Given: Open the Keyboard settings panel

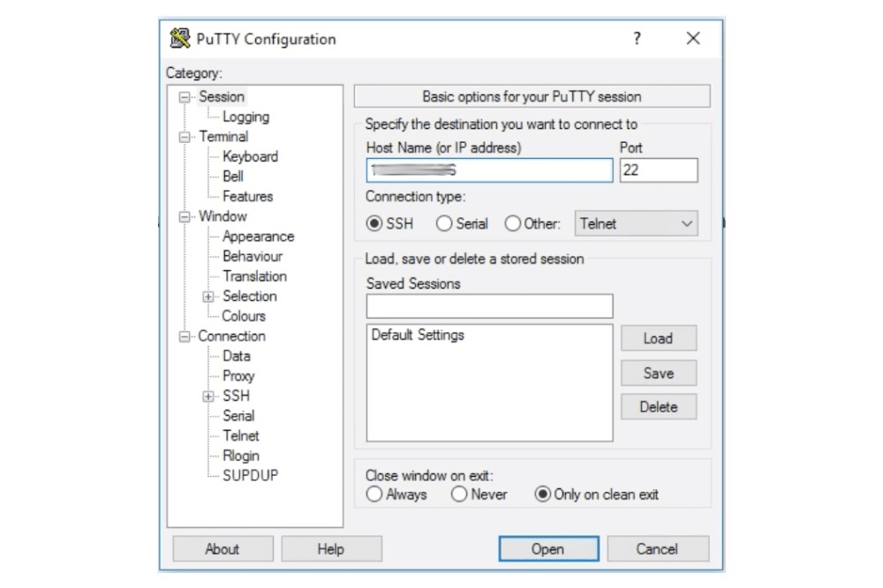Looking at the screenshot, I should coord(250,156).
